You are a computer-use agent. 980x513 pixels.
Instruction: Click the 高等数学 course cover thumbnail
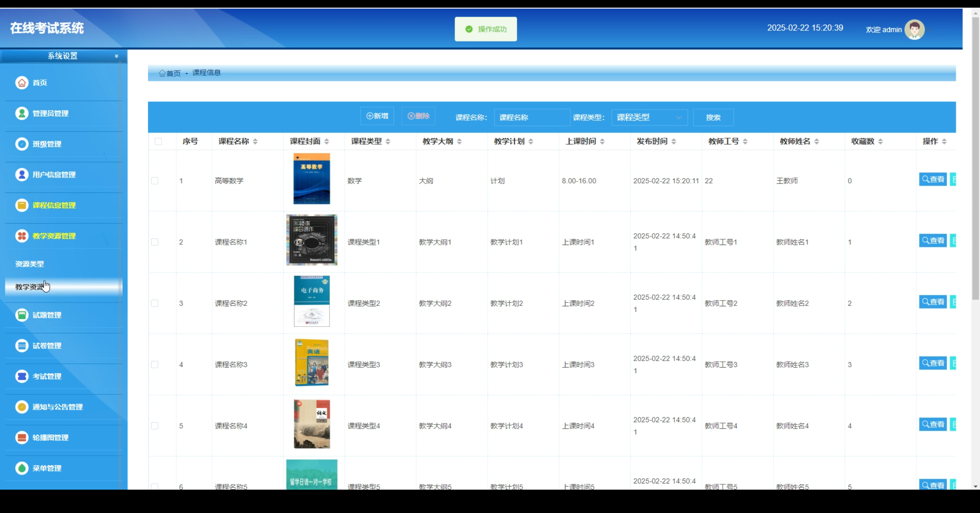311,178
